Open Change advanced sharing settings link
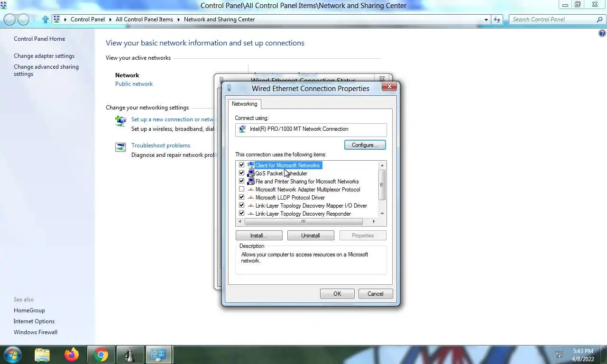This screenshot has height=364, width=607. pyautogui.click(x=46, y=70)
